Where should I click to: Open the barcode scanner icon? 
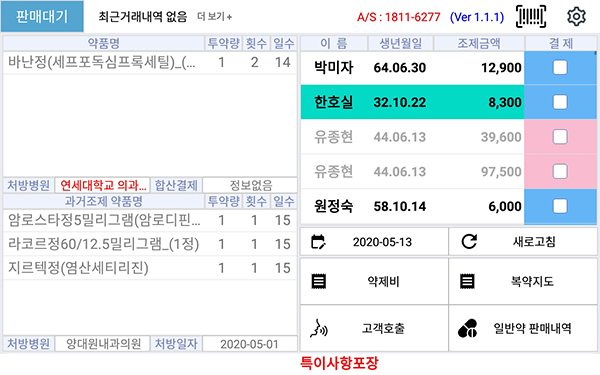tap(531, 16)
